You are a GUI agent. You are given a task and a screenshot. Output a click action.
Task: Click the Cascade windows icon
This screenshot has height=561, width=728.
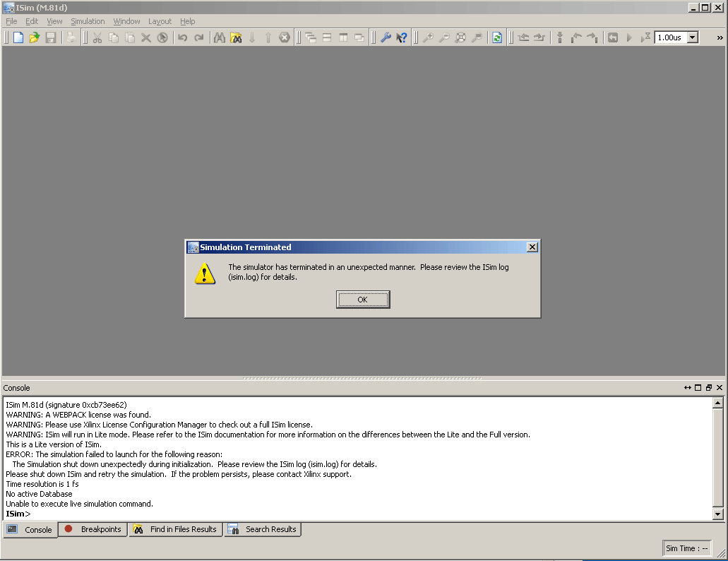311,37
